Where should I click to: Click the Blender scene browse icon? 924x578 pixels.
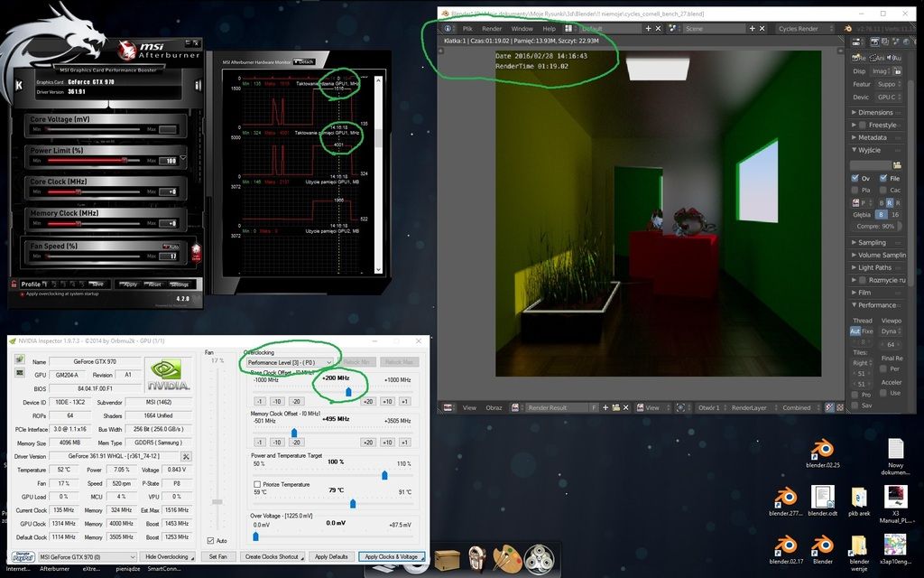[674, 28]
